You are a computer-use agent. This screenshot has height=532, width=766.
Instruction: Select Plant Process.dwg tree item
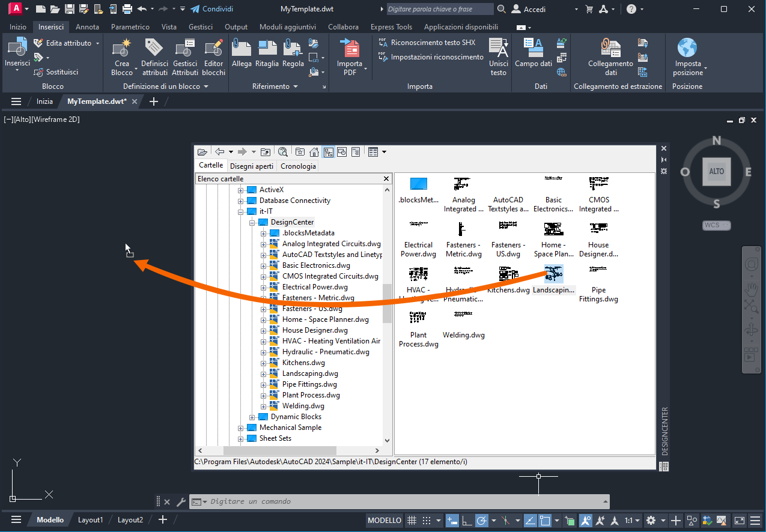[x=311, y=395]
